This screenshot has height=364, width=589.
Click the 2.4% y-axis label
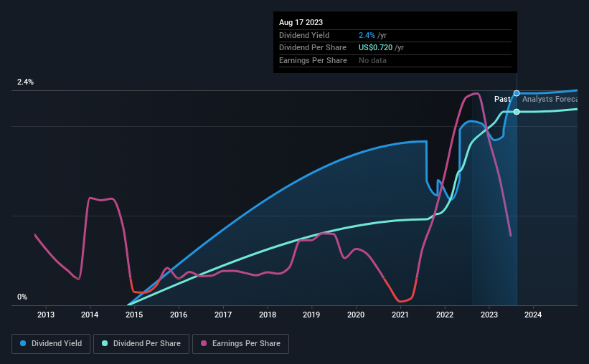25,82
